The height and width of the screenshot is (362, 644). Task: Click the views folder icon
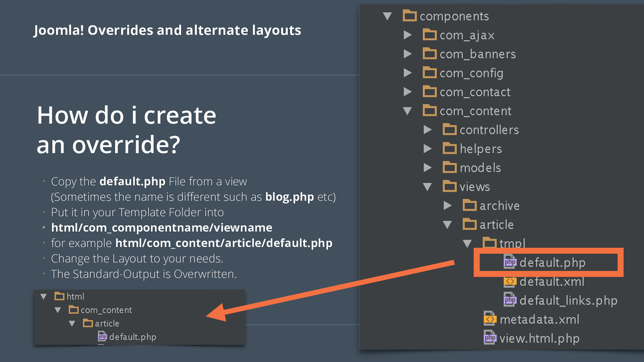tap(450, 186)
